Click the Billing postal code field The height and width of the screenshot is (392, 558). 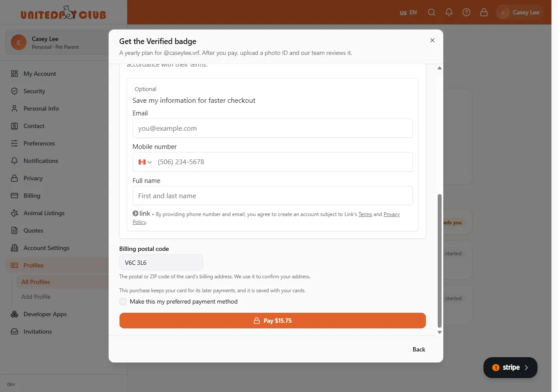(x=161, y=262)
